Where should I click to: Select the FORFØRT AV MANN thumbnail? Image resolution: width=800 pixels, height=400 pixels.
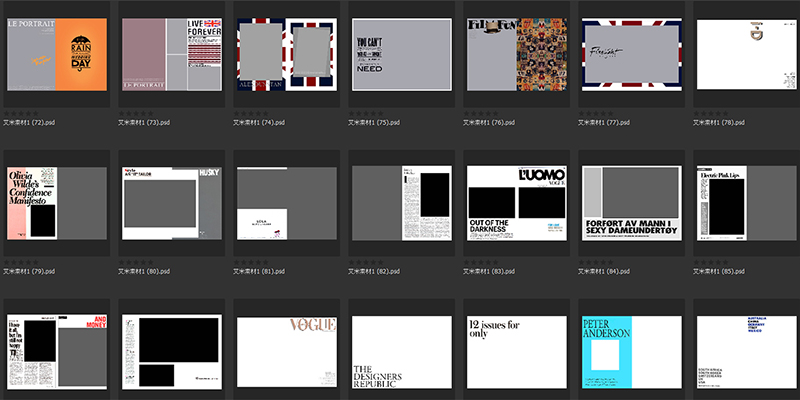click(x=632, y=203)
